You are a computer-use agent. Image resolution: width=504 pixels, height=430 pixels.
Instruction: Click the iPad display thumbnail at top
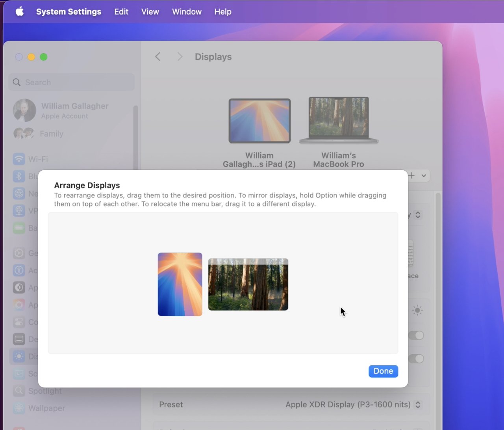(x=259, y=121)
